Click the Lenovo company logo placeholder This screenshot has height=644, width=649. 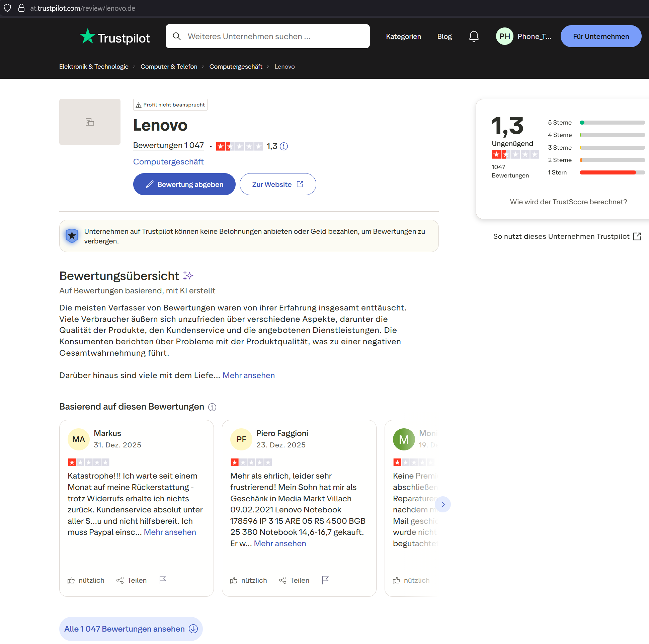tap(90, 122)
